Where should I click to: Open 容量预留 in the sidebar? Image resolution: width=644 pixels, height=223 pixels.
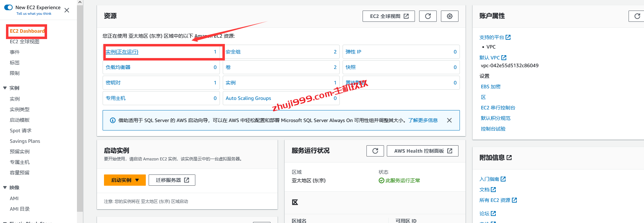(20, 173)
